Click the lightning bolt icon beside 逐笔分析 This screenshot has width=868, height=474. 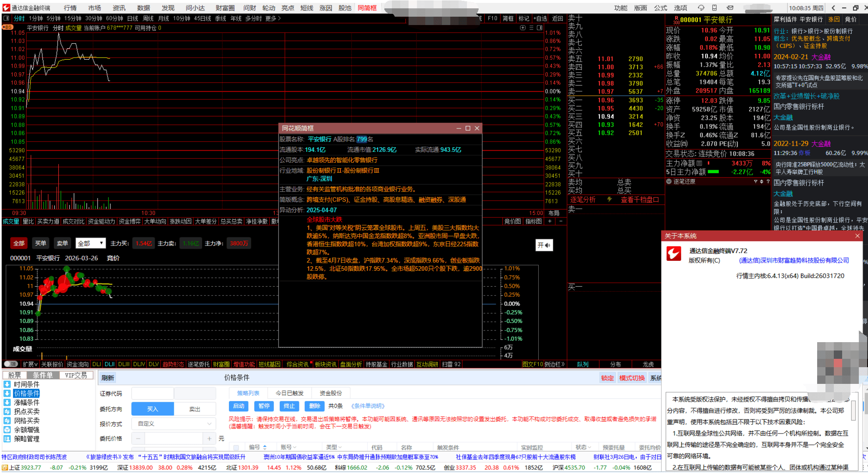[609, 199]
